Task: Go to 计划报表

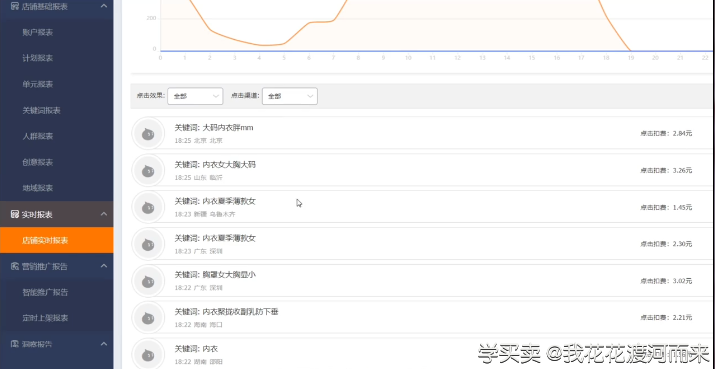Action: click(x=38, y=58)
